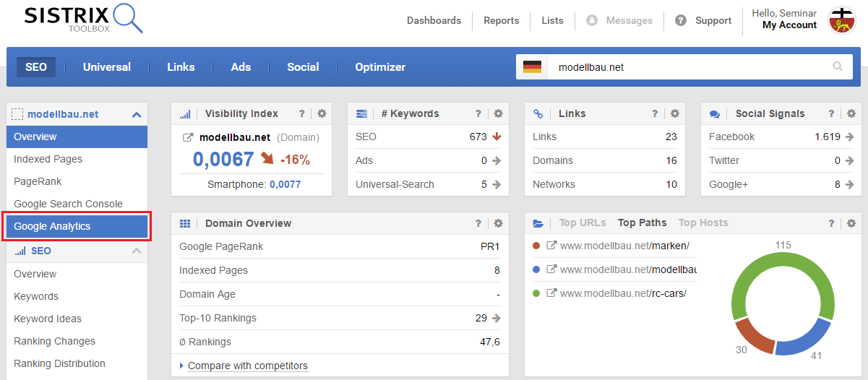Click red down arrow next to SEO 673

click(x=497, y=137)
